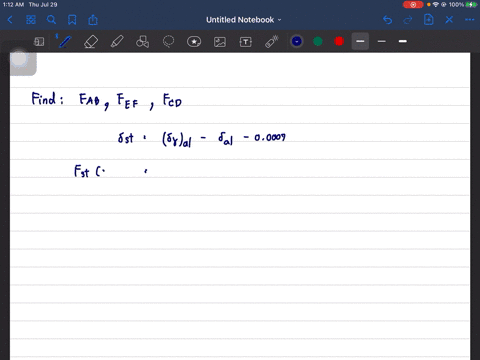Image resolution: width=480 pixels, height=360 pixels.
Task: Choose the red pen color
Action: tap(339, 41)
